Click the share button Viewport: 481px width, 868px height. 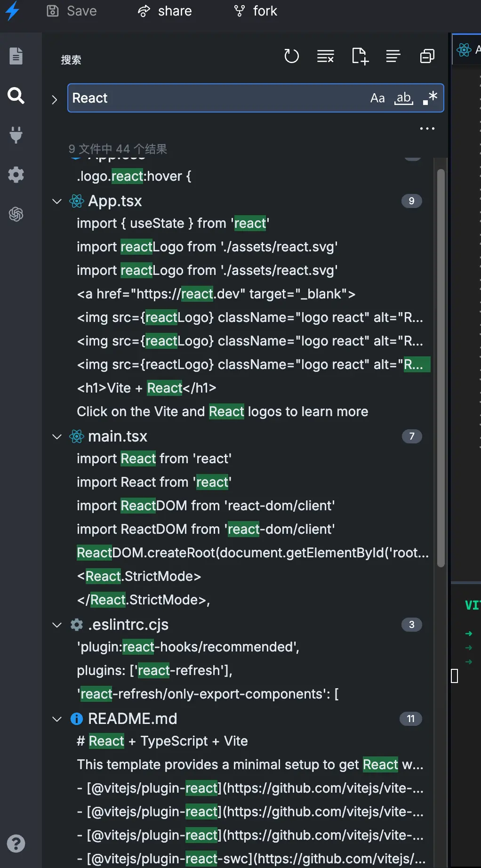pyautogui.click(x=165, y=11)
